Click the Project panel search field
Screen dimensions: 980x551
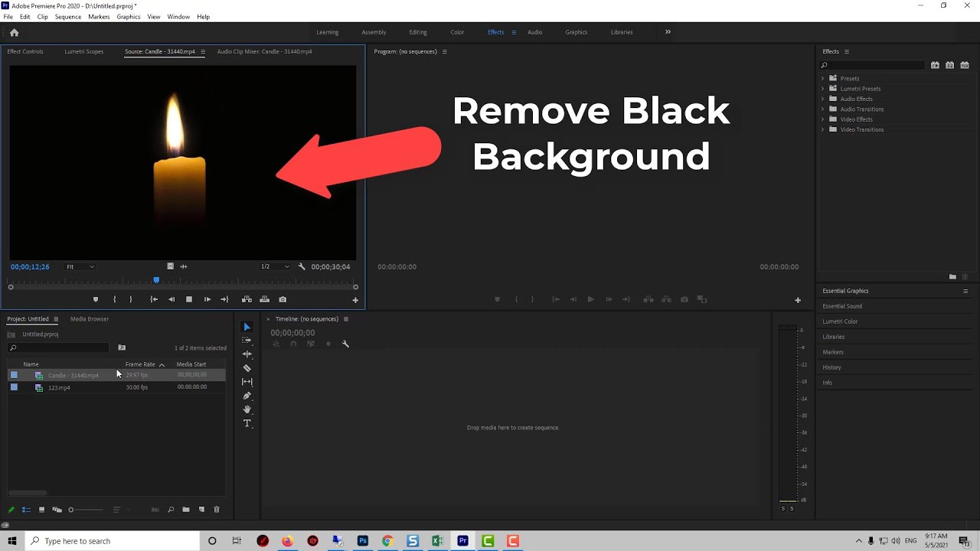tap(58, 347)
